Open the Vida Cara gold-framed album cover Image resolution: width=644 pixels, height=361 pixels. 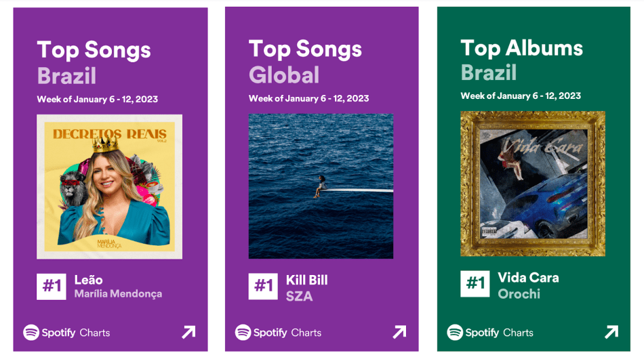pos(533,184)
